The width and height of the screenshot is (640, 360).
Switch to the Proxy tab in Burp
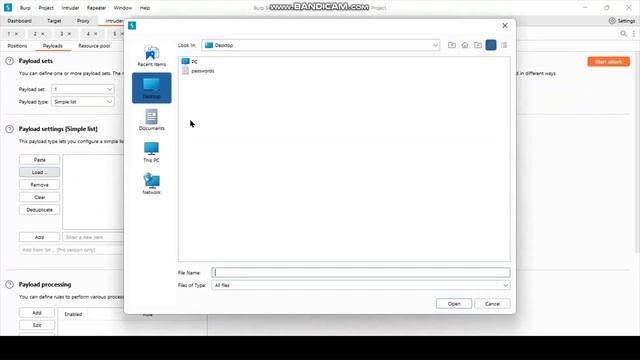tap(83, 21)
